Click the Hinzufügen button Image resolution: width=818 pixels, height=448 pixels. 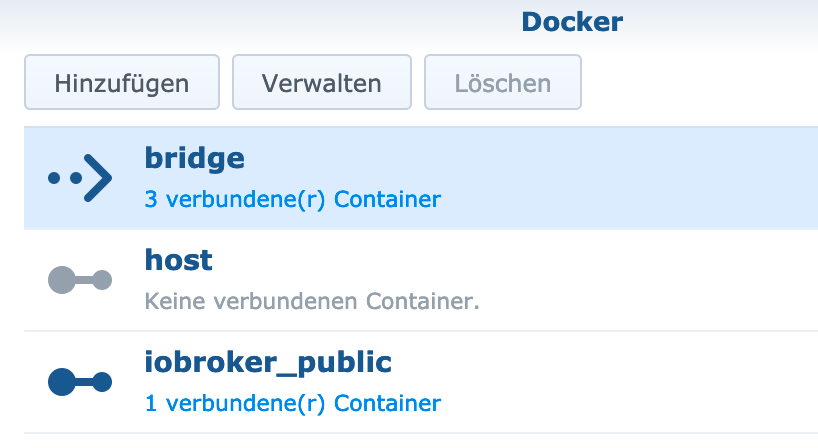tap(122, 82)
